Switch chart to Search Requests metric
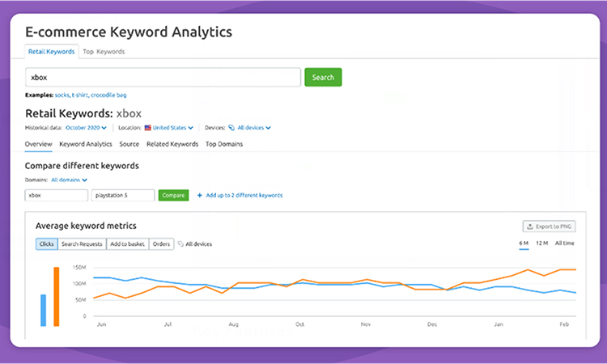Screen dimensions: 607x364 point(81,243)
